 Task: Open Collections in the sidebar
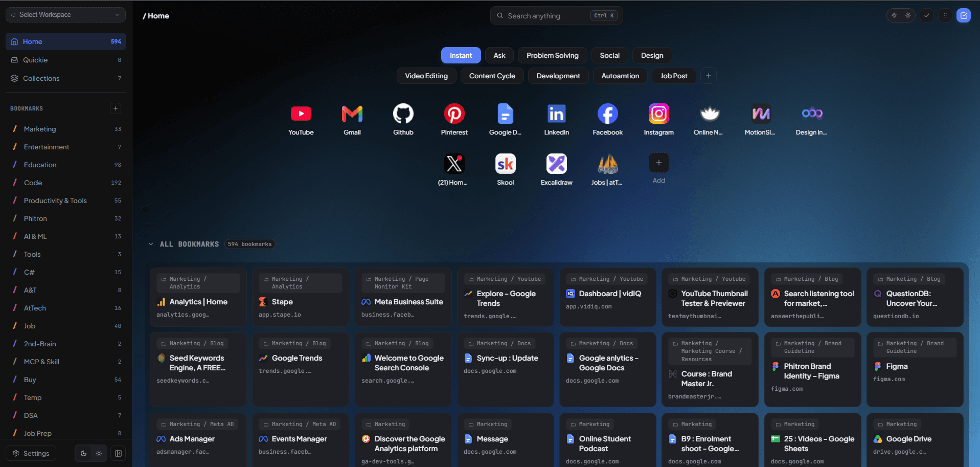[65, 78]
